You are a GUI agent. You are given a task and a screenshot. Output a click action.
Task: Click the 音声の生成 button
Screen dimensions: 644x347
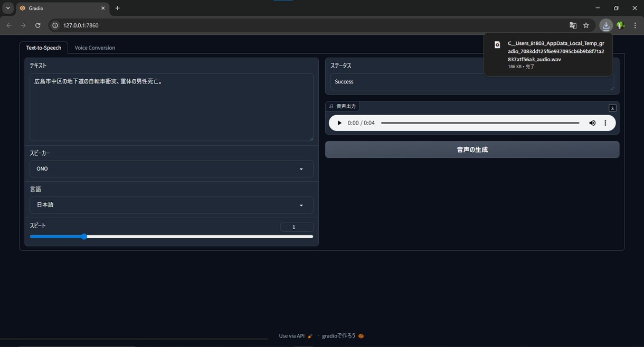(472, 149)
